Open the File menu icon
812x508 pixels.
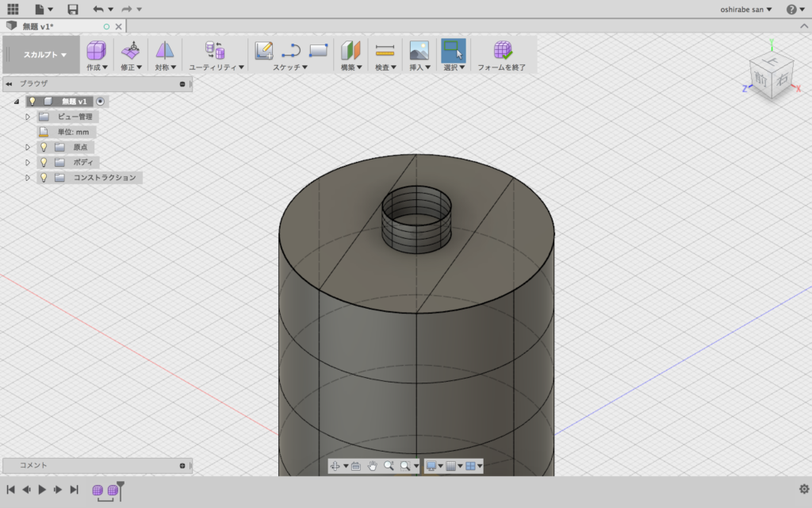(40, 9)
